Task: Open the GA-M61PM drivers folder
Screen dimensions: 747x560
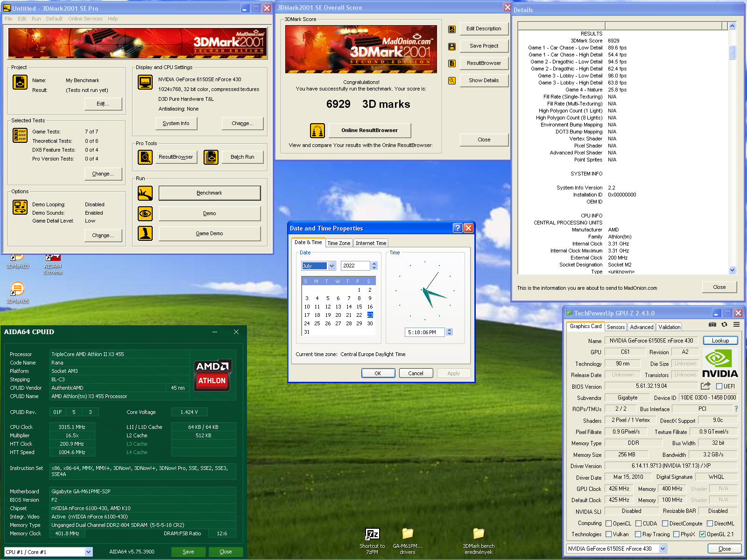Action: [408, 540]
